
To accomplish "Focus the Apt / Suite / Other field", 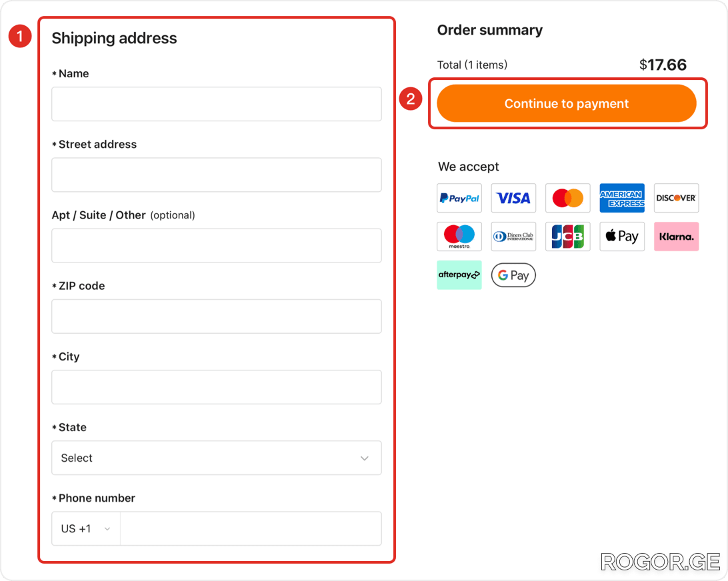I will coord(217,245).
